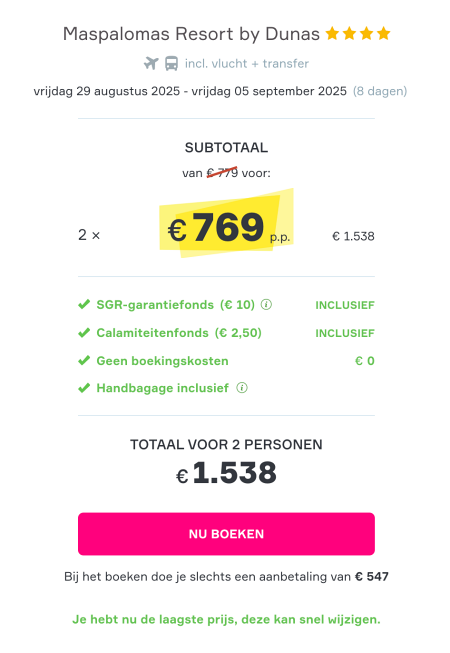
Task: Open SGR-garantiefonds info icon
Action: click(266, 305)
